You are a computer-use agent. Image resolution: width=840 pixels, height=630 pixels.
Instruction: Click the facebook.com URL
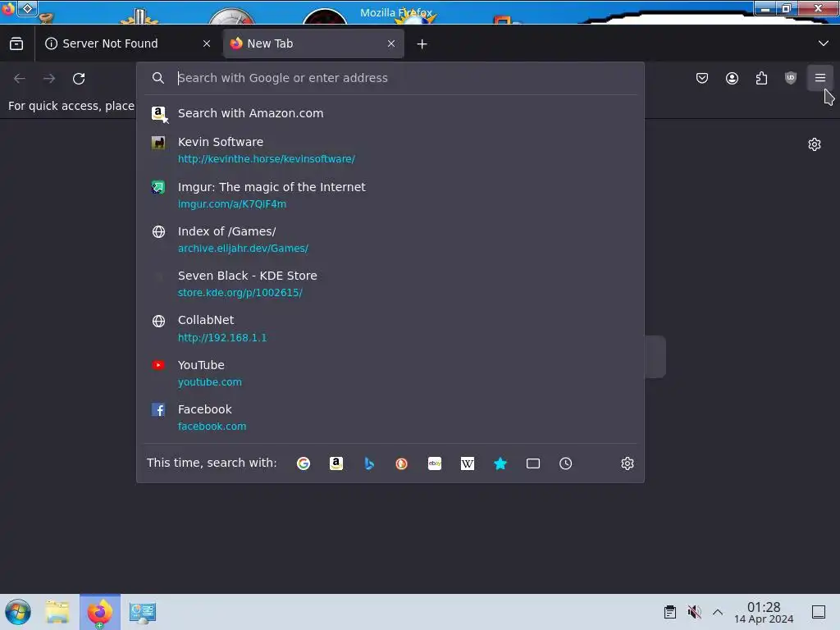point(212,427)
